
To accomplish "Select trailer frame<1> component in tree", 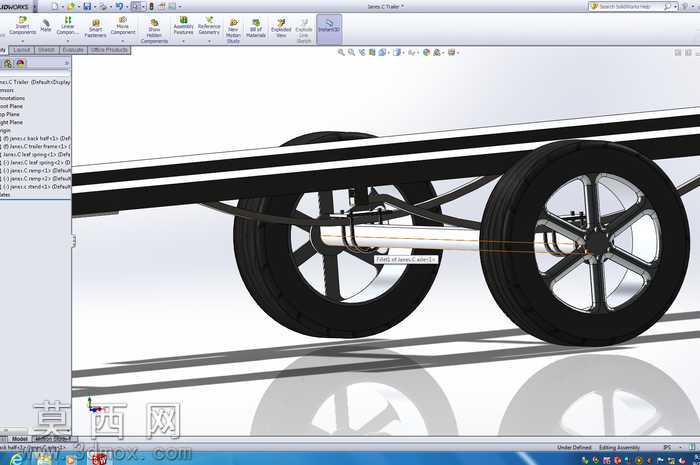I will tap(37, 146).
